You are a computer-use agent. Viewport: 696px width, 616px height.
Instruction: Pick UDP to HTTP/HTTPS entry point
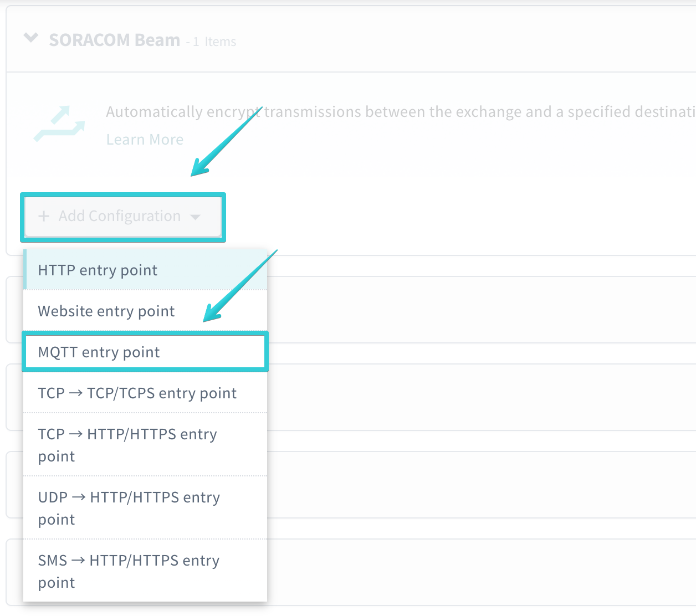click(x=129, y=508)
